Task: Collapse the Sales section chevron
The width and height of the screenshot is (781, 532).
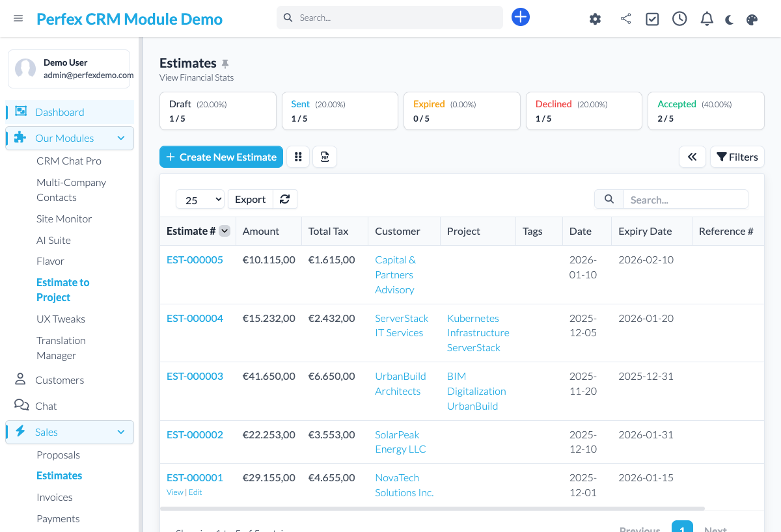Action: 120,431
